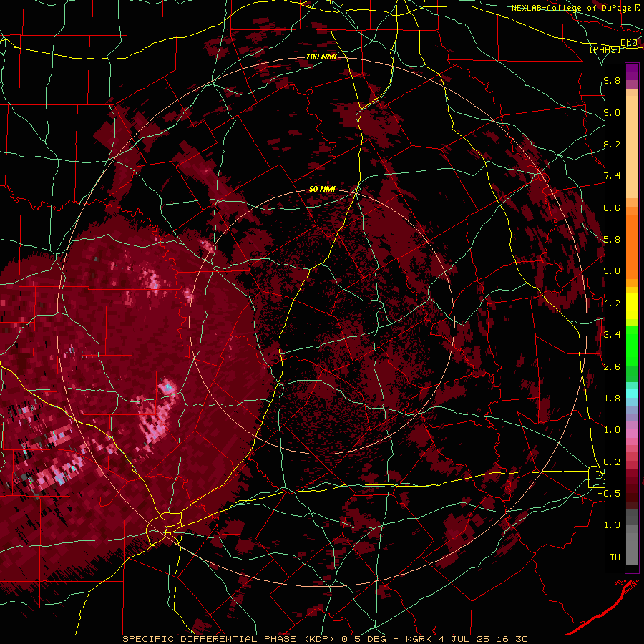Image resolution: width=644 pixels, height=644 pixels.
Task: Click the DKD product label
Action: 629,42
